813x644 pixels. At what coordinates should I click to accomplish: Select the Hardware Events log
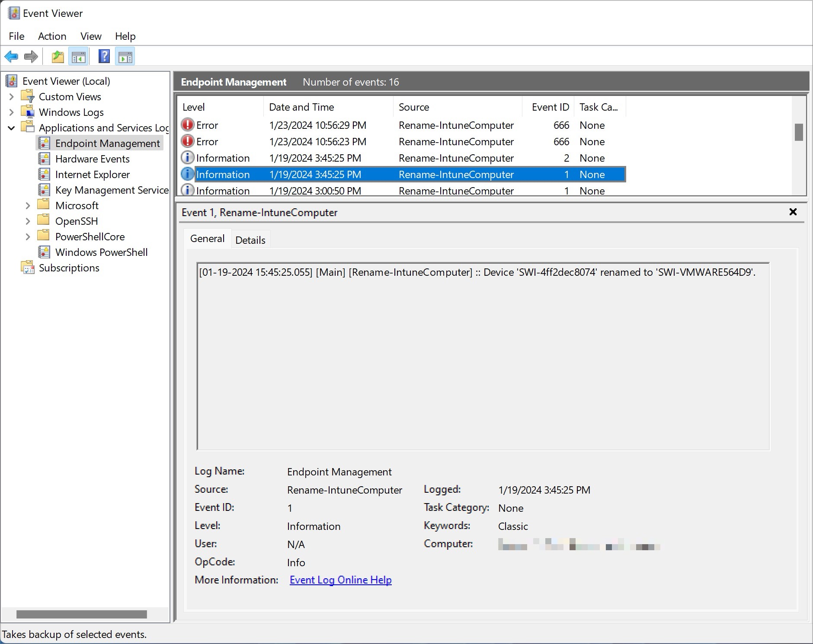[x=92, y=159]
